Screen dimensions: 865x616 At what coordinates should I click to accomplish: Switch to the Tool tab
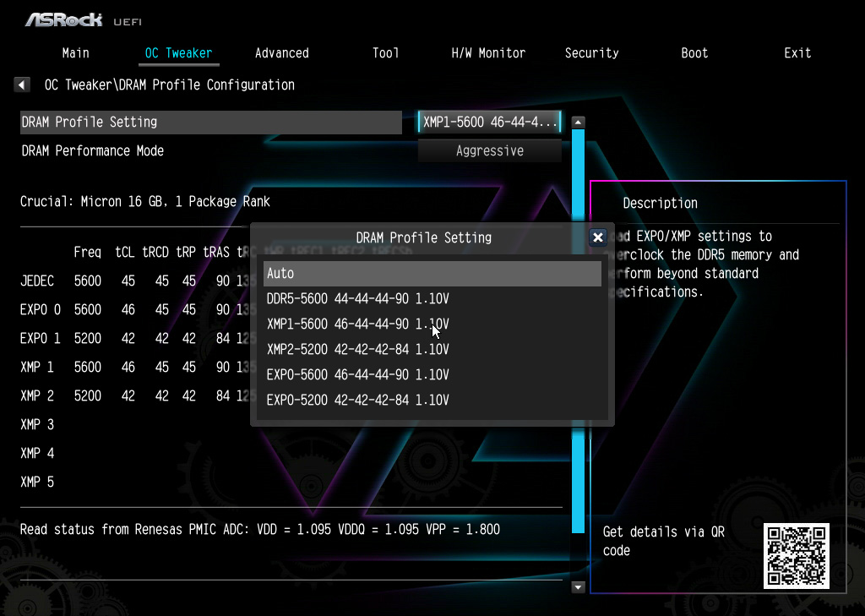385,53
